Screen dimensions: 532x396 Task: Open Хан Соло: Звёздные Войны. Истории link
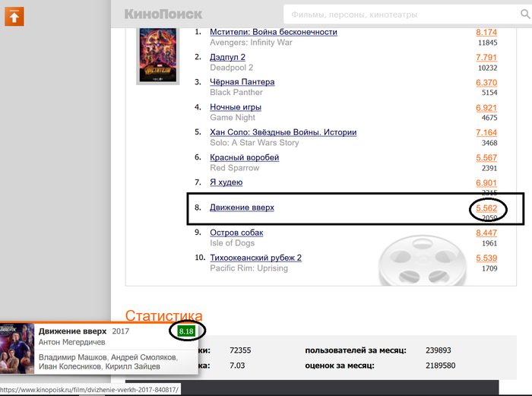click(283, 132)
